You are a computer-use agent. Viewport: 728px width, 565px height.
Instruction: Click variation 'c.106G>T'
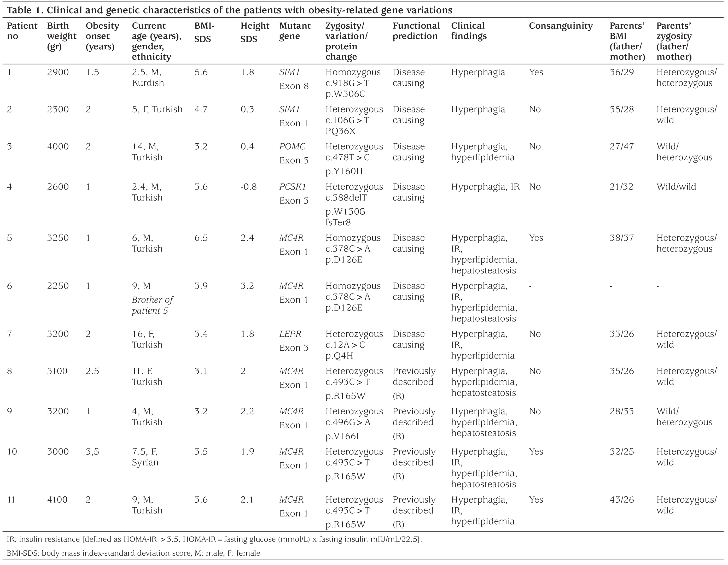(x=347, y=120)
